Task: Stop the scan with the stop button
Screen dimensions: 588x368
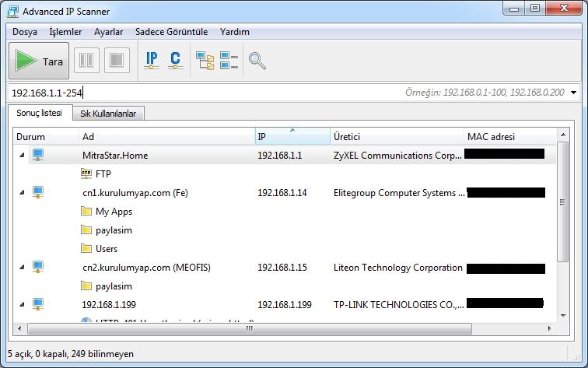Action: click(117, 60)
